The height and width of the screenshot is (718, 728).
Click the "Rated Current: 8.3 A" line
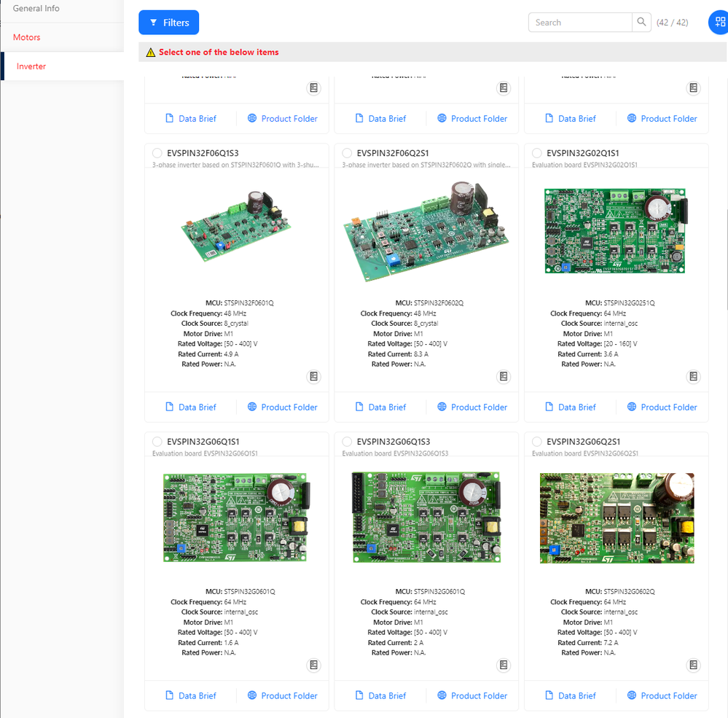tap(399, 354)
